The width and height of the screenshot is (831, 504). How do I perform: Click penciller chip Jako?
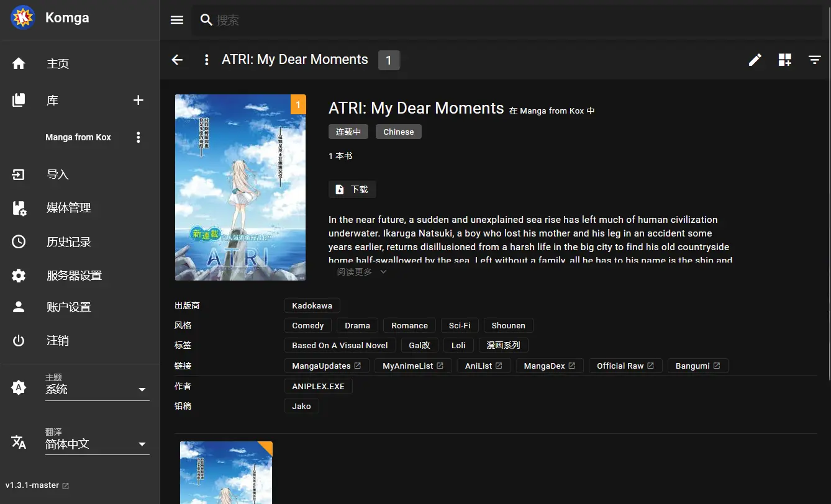(302, 406)
